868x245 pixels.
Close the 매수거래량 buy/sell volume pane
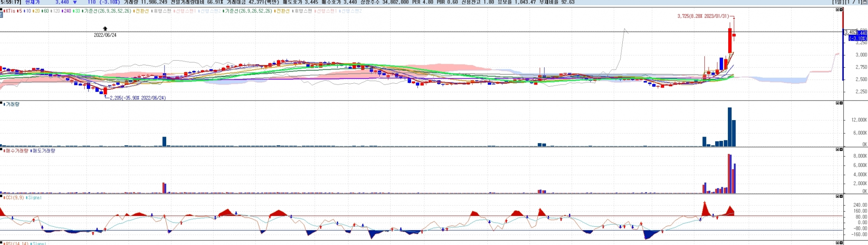pyautogui.click(x=841, y=150)
